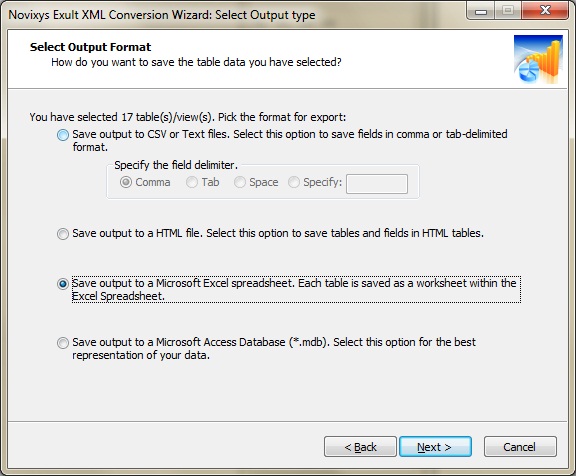576x476 pixels.
Task: Select Save output to HTML file option
Action: tap(63, 234)
